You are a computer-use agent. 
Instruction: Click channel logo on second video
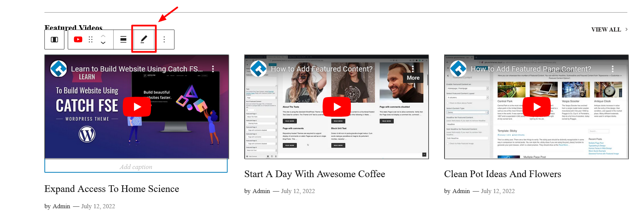coord(258,69)
